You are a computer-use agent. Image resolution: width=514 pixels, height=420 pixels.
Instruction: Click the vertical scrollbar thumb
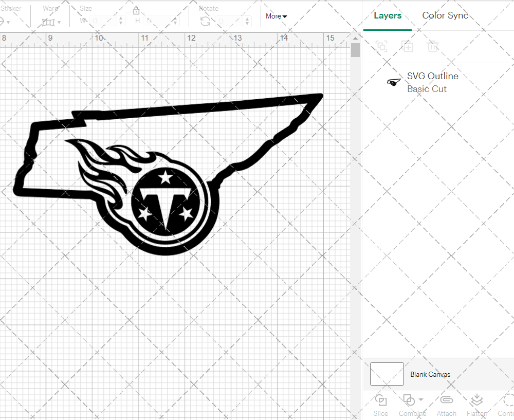355,50
